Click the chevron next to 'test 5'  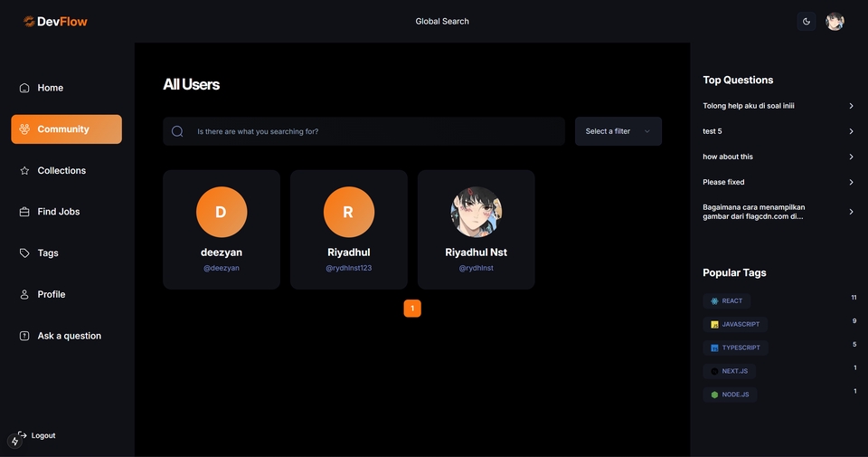pos(851,131)
